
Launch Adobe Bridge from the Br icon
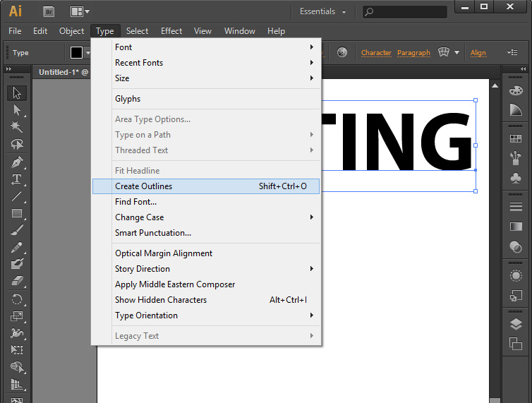pos(49,11)
